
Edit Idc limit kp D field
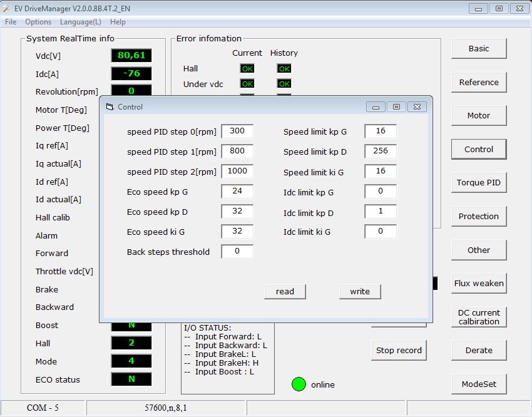[381, 211]
